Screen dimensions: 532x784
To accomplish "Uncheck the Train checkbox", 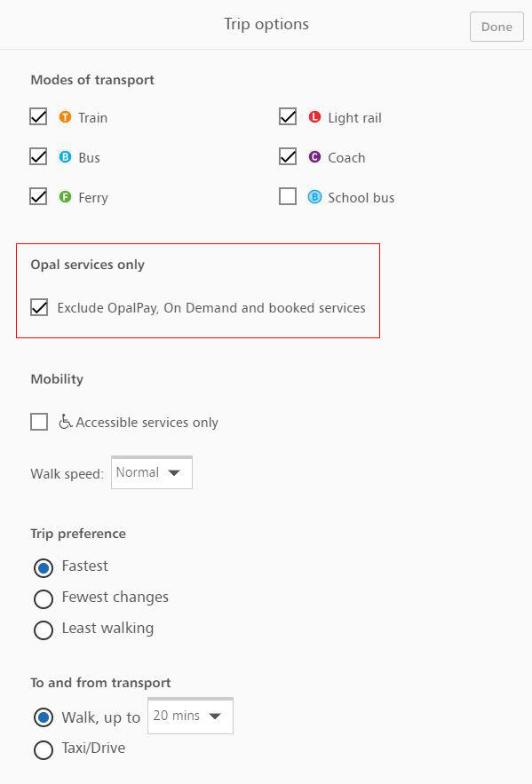I will pyautogui.click(x=38, y=116).
